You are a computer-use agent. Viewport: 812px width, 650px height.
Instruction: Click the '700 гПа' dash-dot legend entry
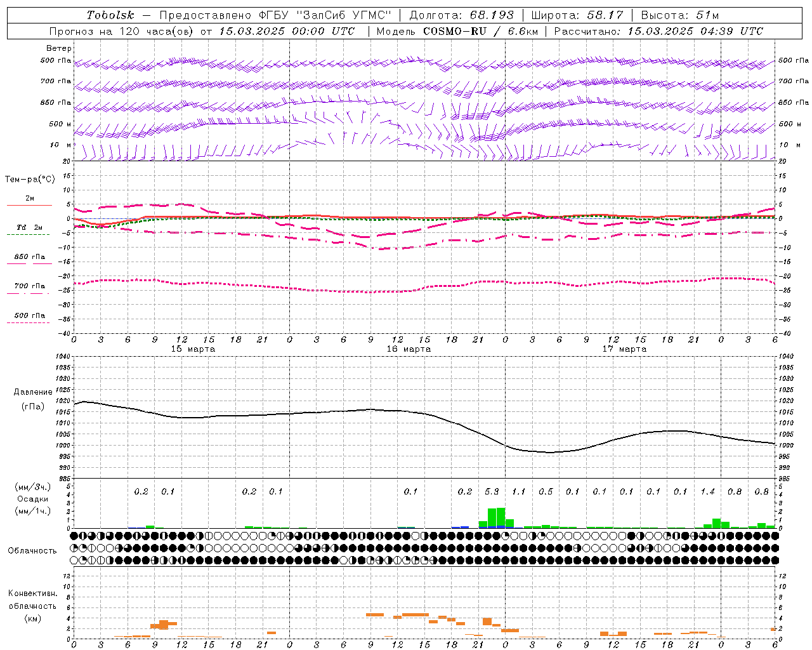(x=29, y=286)
